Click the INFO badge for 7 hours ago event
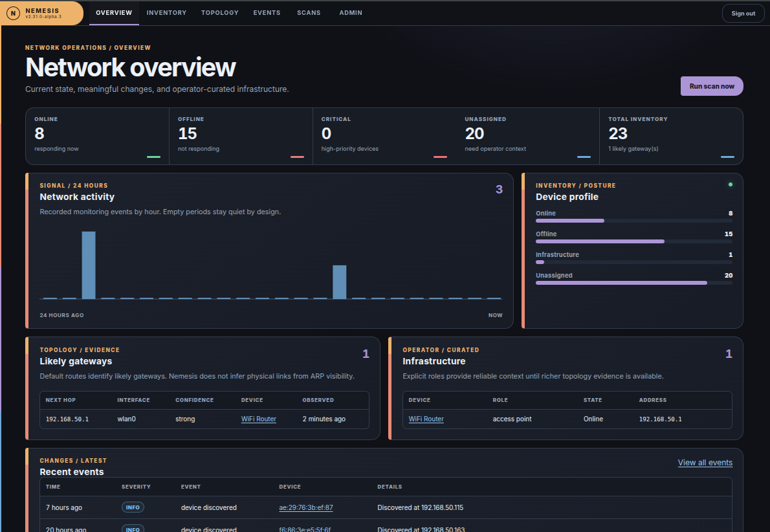 133,507
